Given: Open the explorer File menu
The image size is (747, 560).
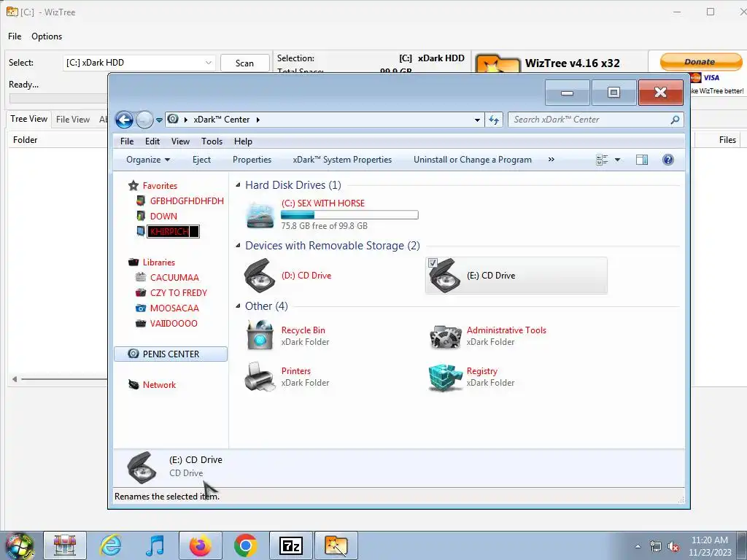Looking at the screenshot, I should pyautogui.click(x=127, y=141).
